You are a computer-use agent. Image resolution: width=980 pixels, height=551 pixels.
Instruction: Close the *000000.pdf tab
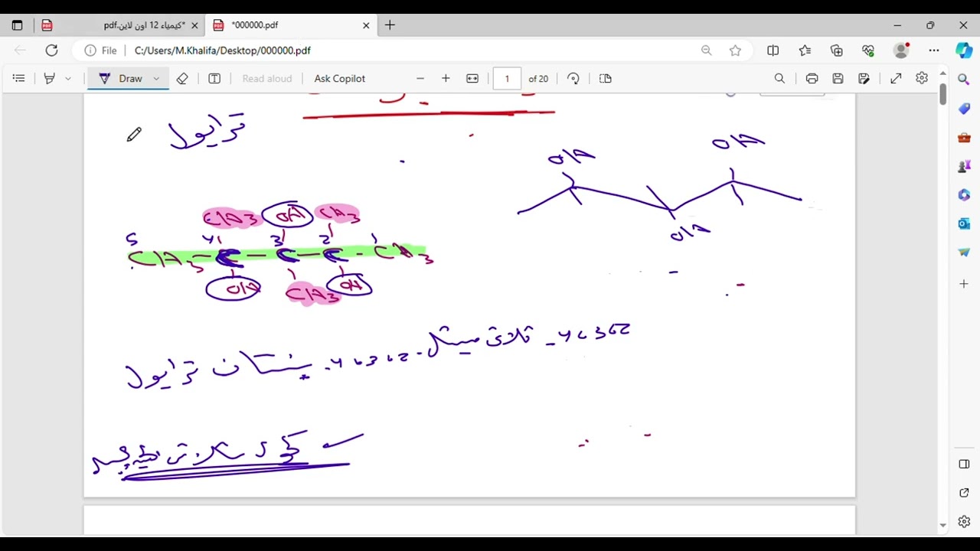coord(366,25)
